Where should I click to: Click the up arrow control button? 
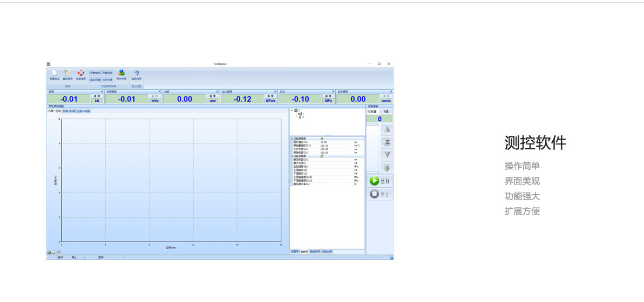(387, 129)
